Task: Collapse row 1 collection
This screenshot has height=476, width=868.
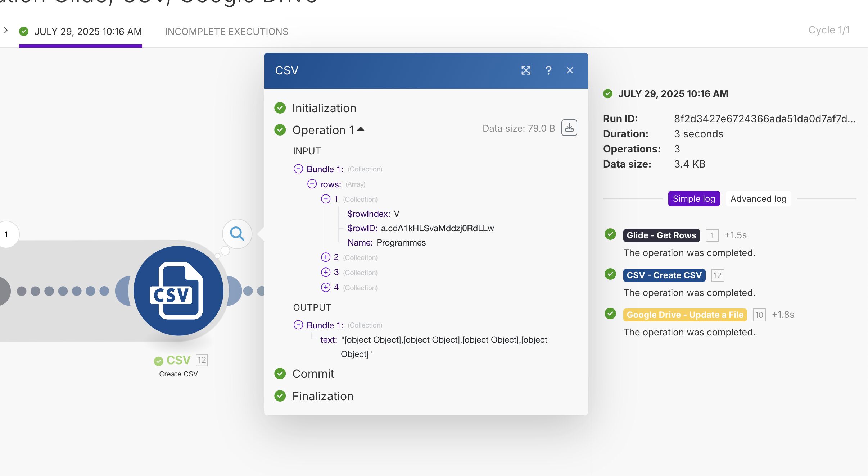Action: click(326, 199)
